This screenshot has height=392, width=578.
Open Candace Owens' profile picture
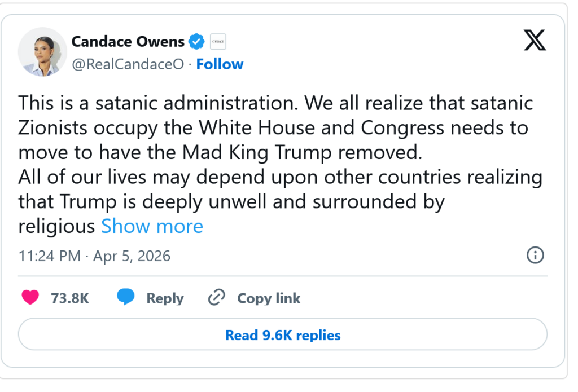43,51
